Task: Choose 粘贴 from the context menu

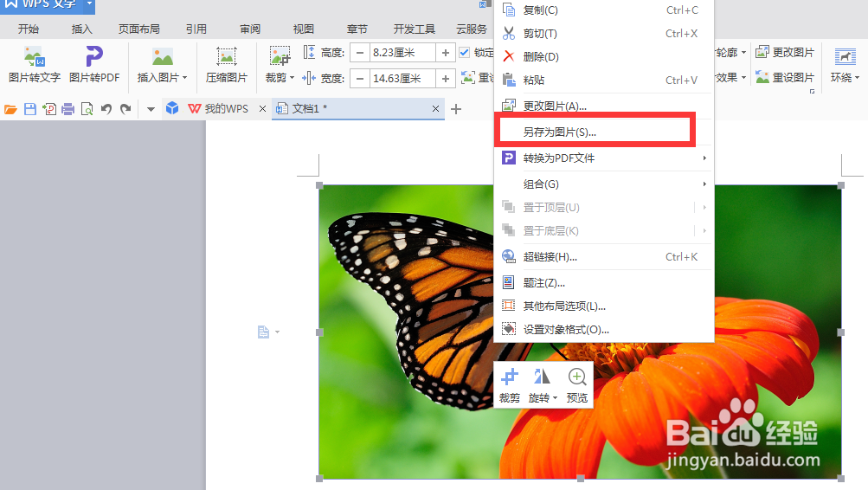Action: (x=603, y=80)
